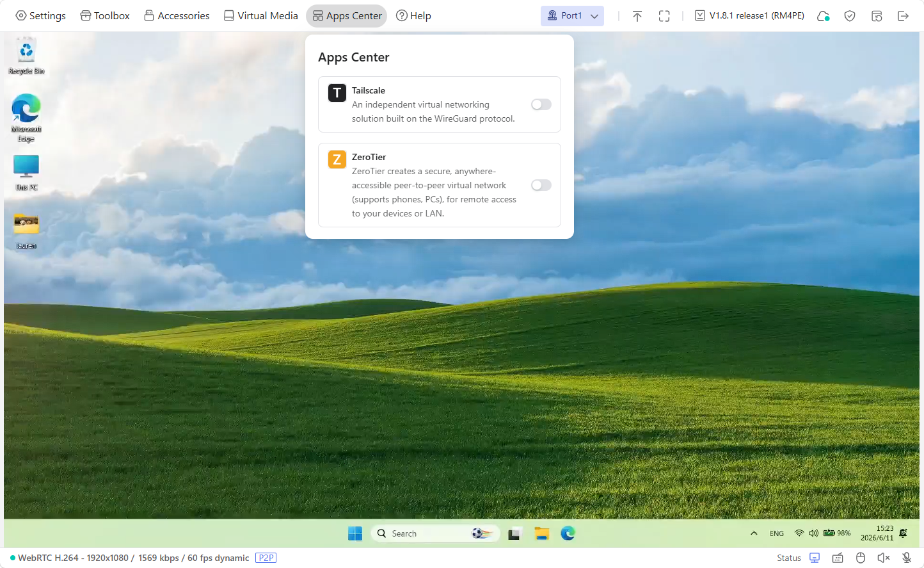924x568 pixels.
Task: Open the Windows Start button
Action: pyautogui.click(x=355, y=533)
